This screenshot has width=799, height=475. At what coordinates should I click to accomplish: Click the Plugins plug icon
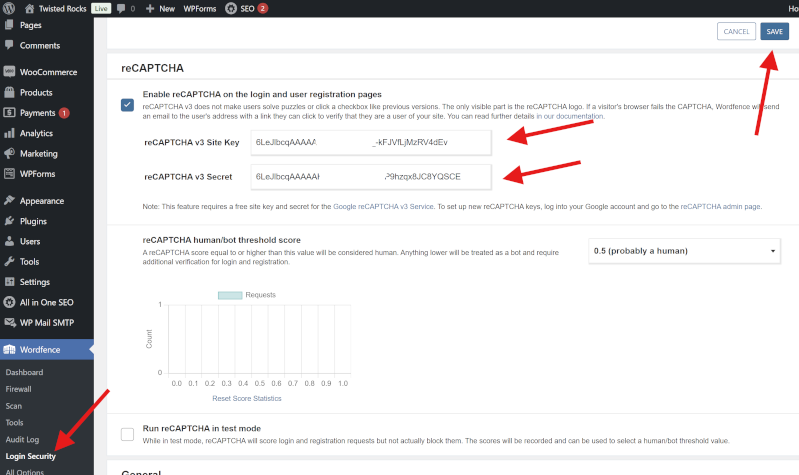click(x=9, y=221)
